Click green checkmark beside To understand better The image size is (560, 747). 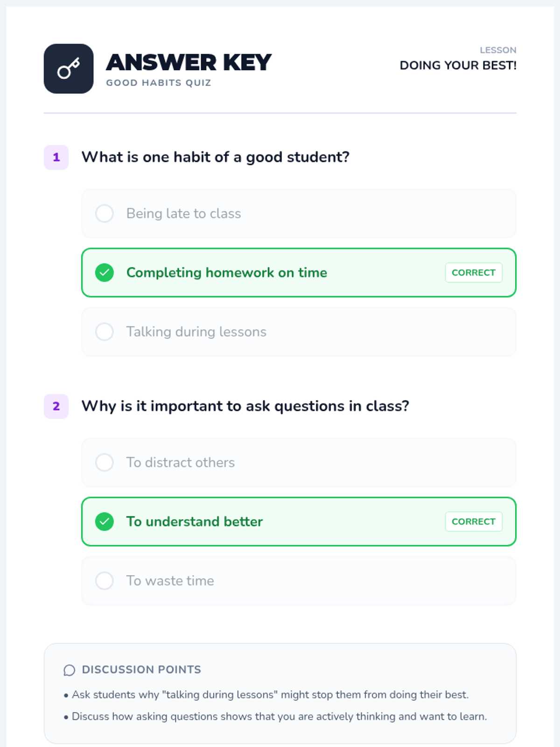pyautogui.click(x=105, y=521)
